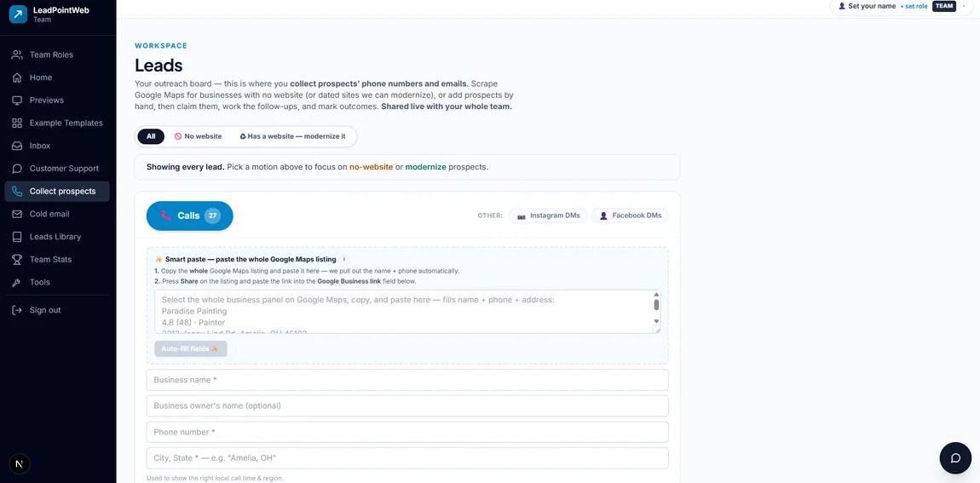Click the Tools wrench icon

pos(18,283)
